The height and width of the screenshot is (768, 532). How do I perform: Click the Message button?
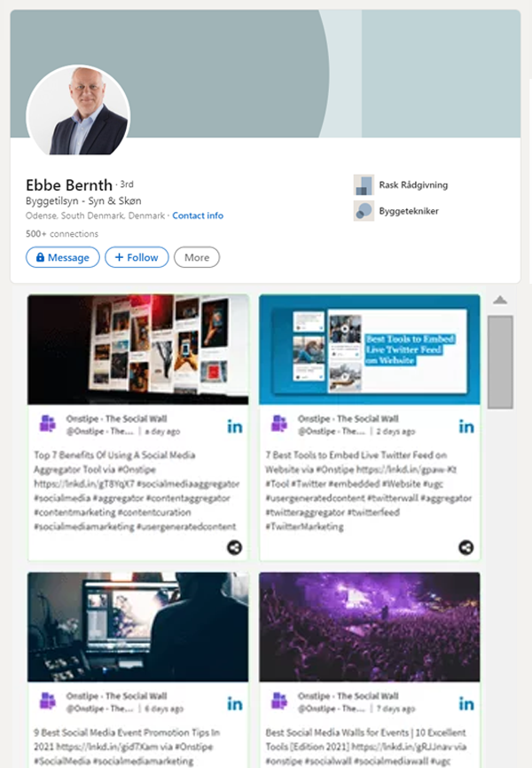click(63, 257)
